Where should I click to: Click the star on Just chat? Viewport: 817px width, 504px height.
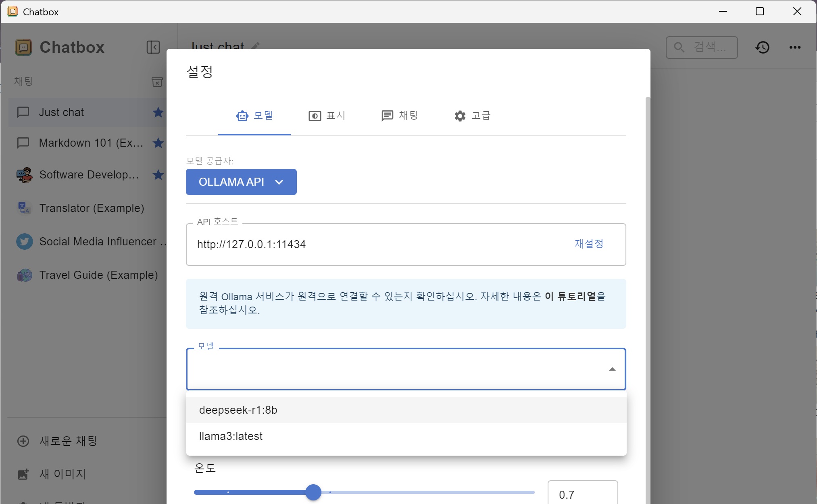158,112
